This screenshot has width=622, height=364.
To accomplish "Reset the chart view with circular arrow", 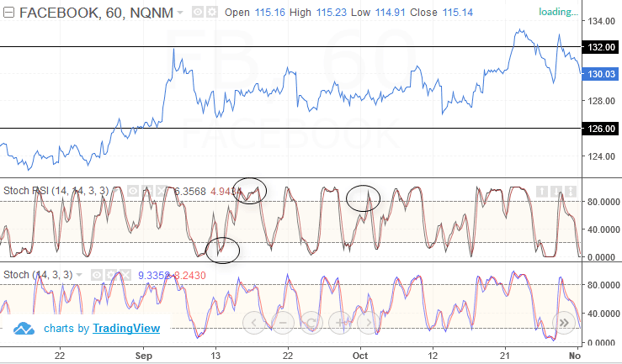I will pyautogui.click(x=311, y=323).
